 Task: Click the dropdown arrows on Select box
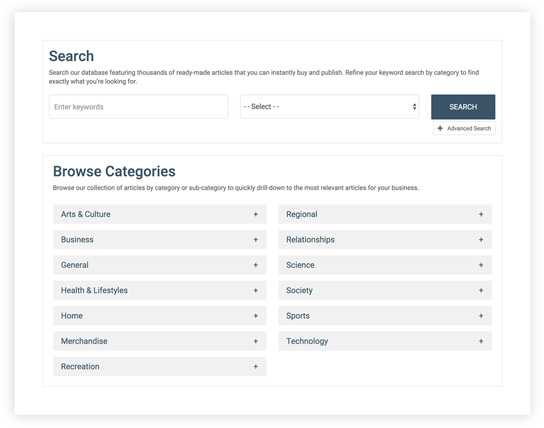pyautogui.click(x=414, y=106)
